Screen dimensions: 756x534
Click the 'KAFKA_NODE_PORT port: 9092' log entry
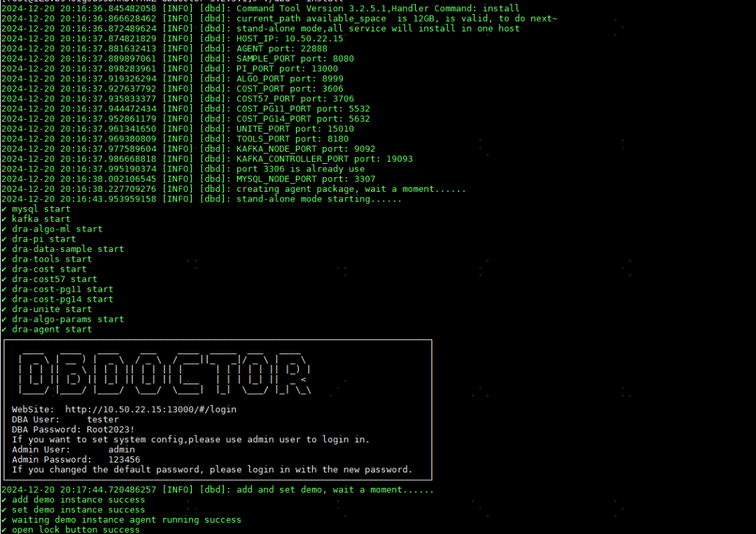188,149
